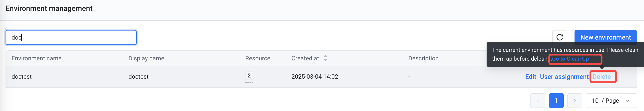
Task: Click the 2025-03-04 14:02 creation date
Action: pyautogui.click(x=315, y=77)
